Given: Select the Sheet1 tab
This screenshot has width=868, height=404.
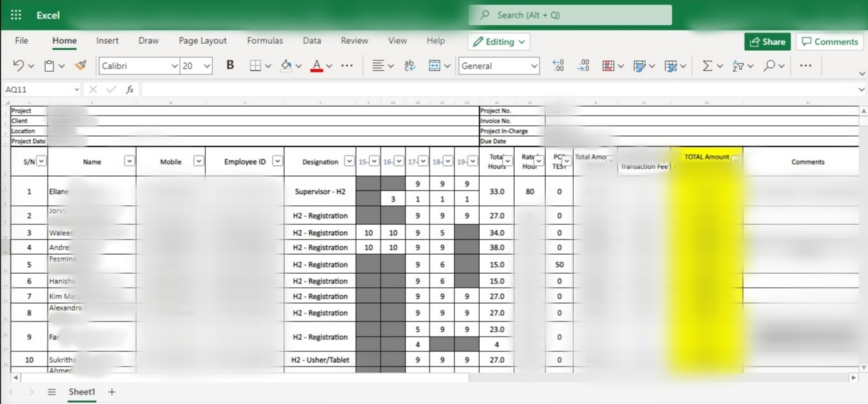Looking at the screenshot, I should [x=82, y=392].
